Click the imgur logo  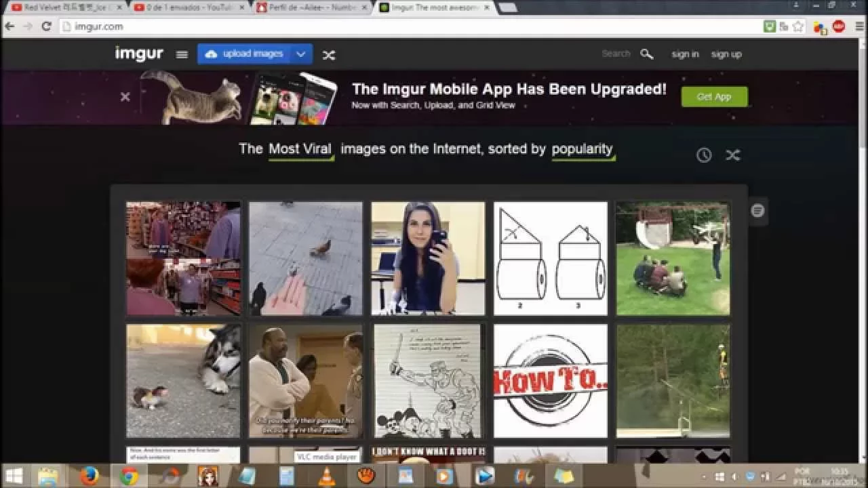coord(139,54)
